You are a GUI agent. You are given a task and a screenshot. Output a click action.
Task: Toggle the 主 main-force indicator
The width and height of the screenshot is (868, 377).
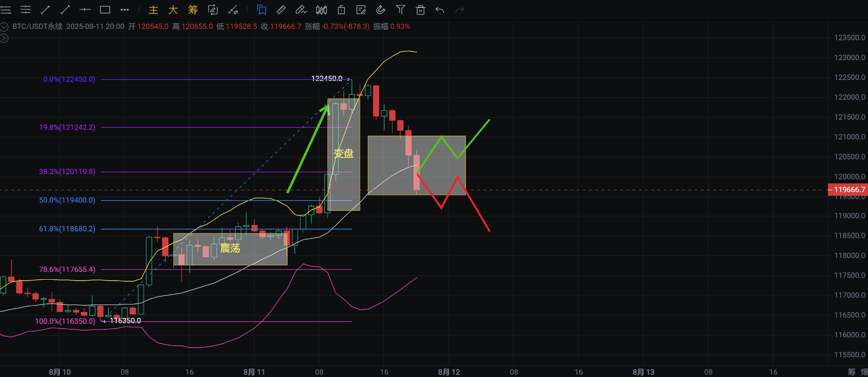154,9
